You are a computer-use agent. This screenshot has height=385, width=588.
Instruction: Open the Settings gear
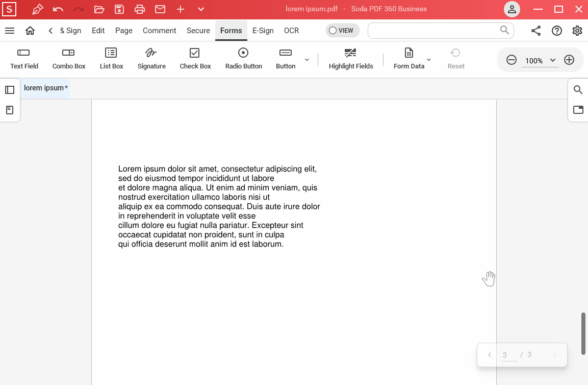[x=577, y=31]
